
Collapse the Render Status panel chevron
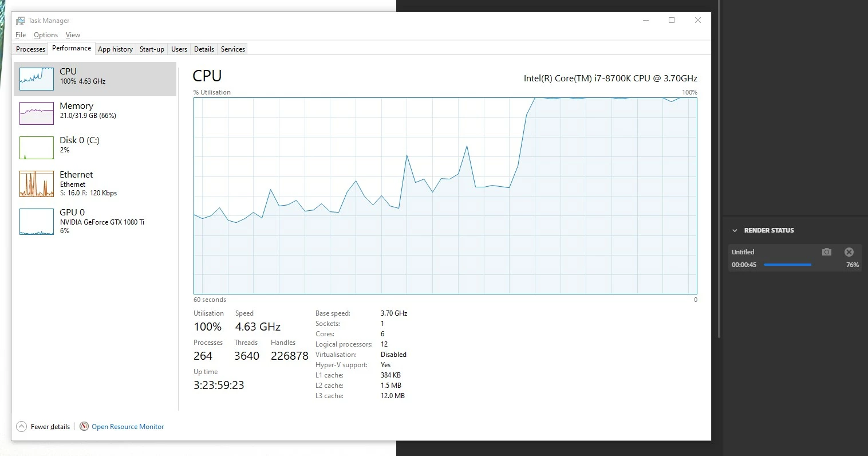735,230
